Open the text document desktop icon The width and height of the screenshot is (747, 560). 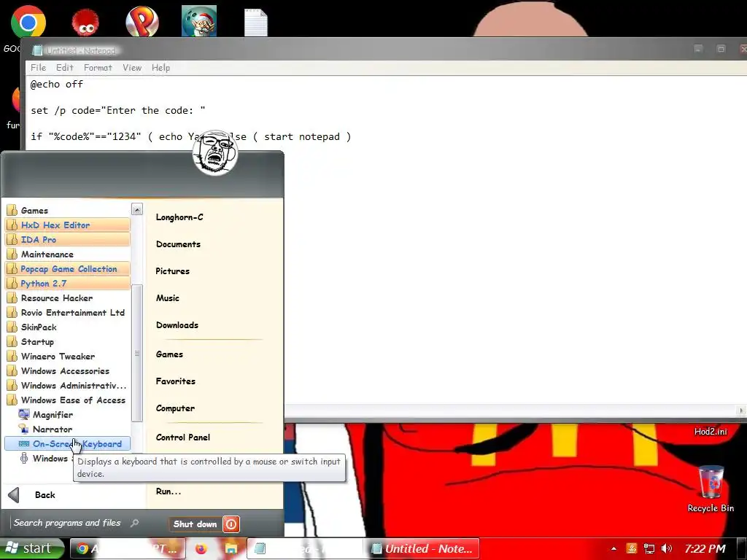(x=256, y=23)
